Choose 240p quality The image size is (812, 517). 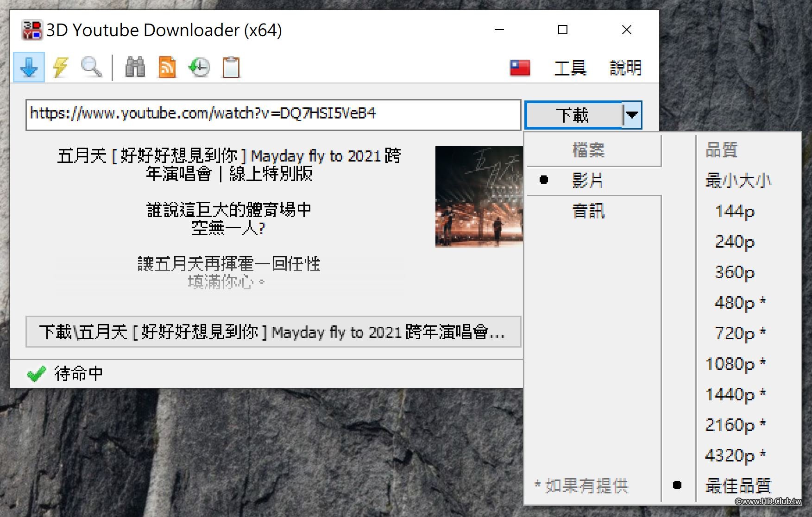pos(735,242)
